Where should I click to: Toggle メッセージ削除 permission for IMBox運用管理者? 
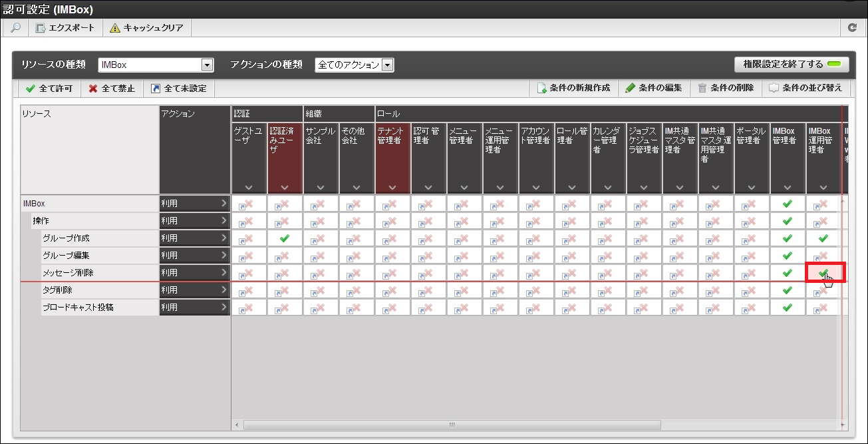click(x=823, y=272)
